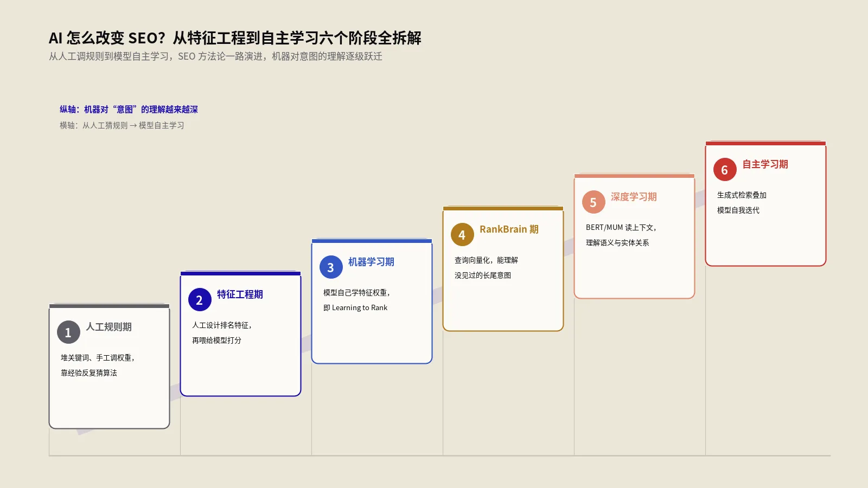Click the line 没见过的长尾意图
Image resolution: width=868 pixels, height=488 pixels.
pos(483,275)
